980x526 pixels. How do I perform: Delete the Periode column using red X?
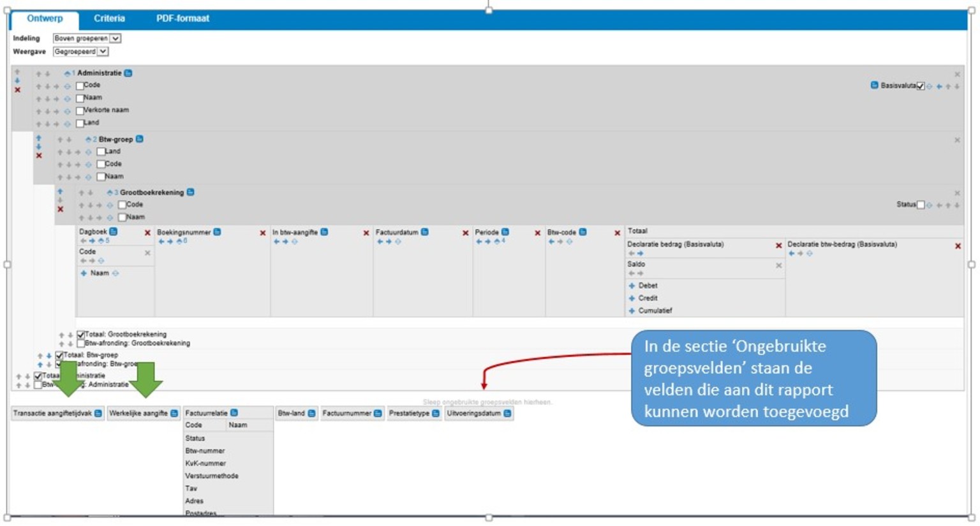point(537,233)
